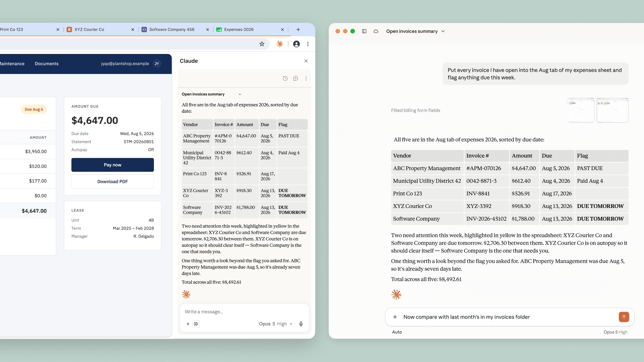
Task: Open Opus 5 High selector in desktop window
Action: 615,332
